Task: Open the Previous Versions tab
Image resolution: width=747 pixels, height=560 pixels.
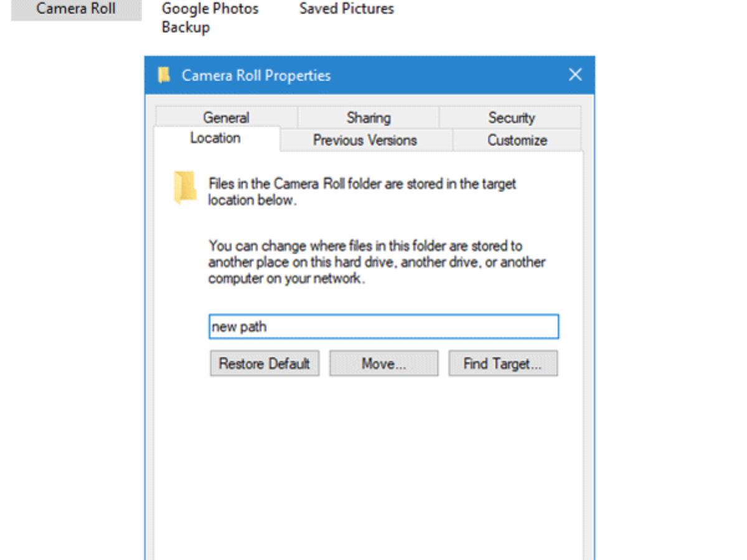Action: tap(365, 141)
